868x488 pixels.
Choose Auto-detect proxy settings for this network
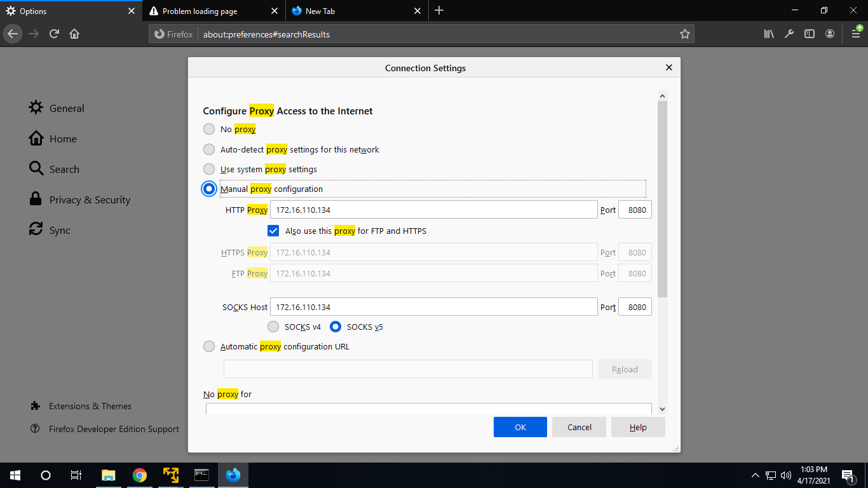tap(209, 150)
